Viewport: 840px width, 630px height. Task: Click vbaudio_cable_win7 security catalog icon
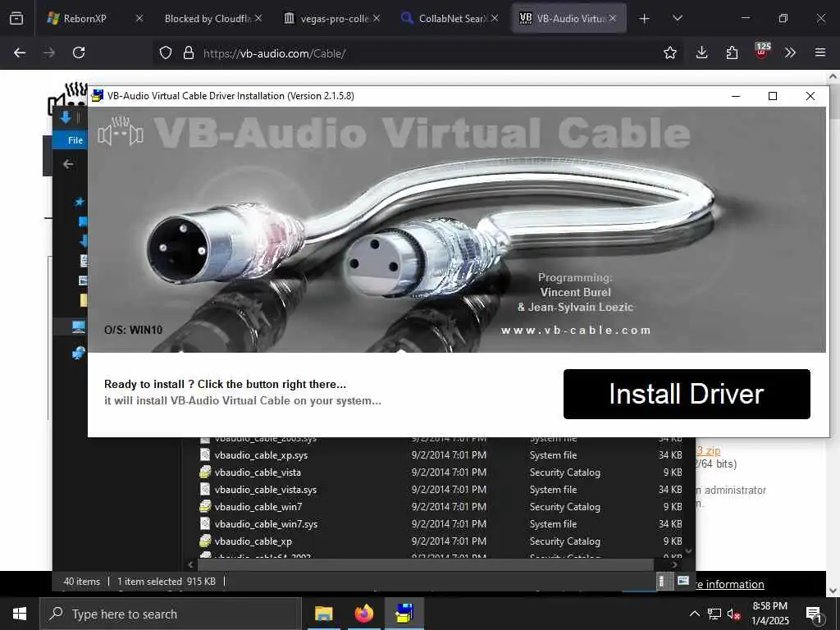click(204, 506)
